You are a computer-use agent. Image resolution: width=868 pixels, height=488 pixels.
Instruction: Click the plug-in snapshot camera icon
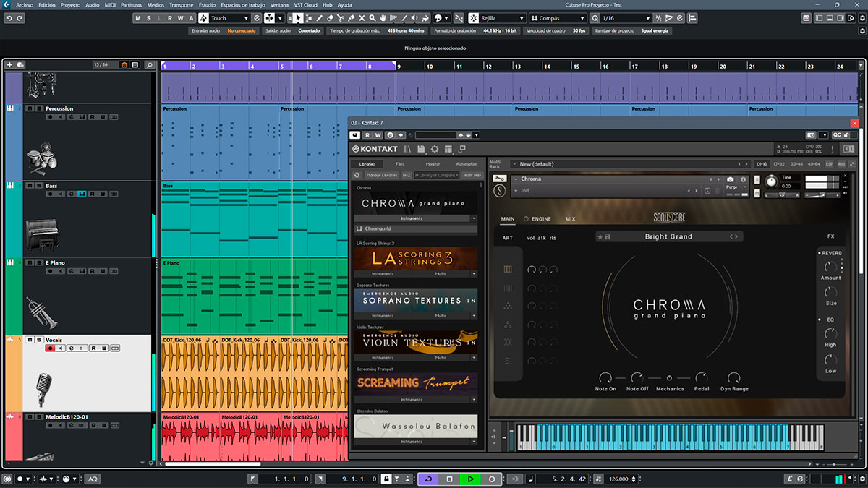click(812, 134)
